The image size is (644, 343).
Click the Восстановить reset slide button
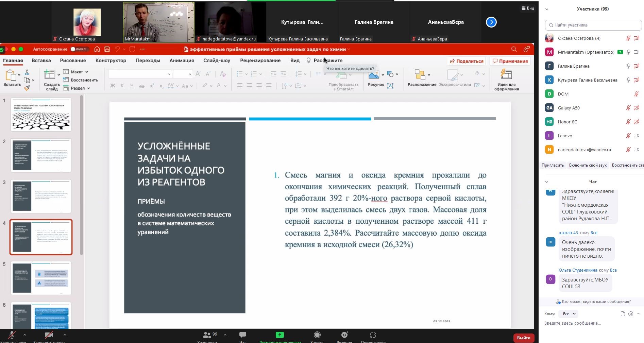(81, 80)
